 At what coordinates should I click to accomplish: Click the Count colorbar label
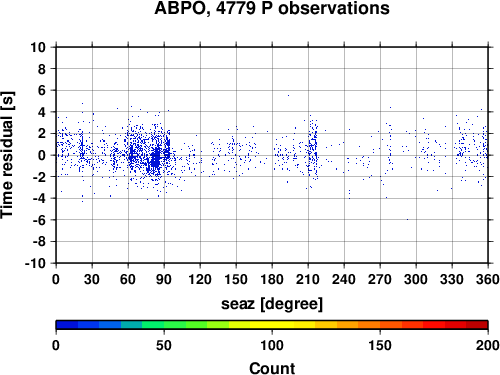click(272, 368)
